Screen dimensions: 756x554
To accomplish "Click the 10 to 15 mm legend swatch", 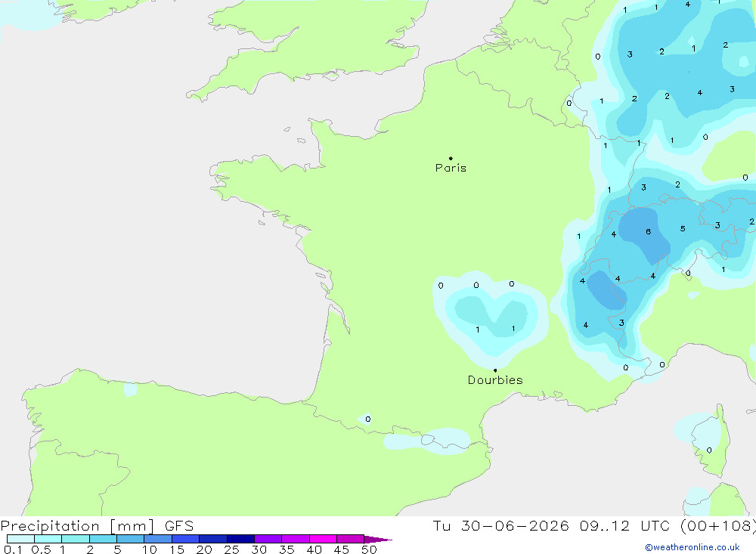I will coord(158,539).
